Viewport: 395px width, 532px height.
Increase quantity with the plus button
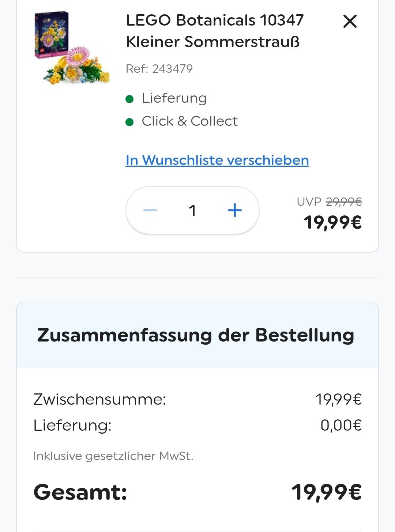pos(234,210)
